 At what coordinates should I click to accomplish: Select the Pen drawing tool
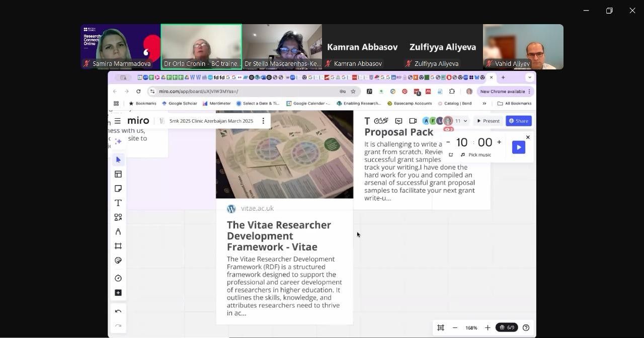coord(118,232)
